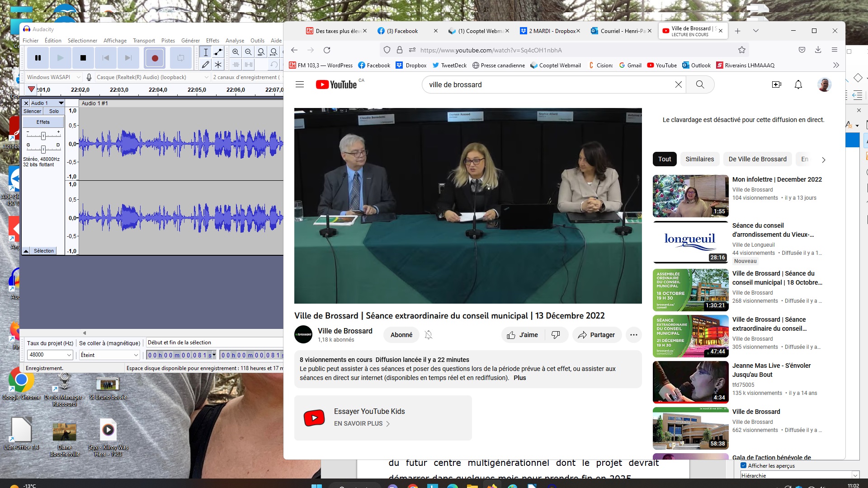The image size is (868, 488).
Task: Pause the Audacity recording
Action: pos(38,58)
